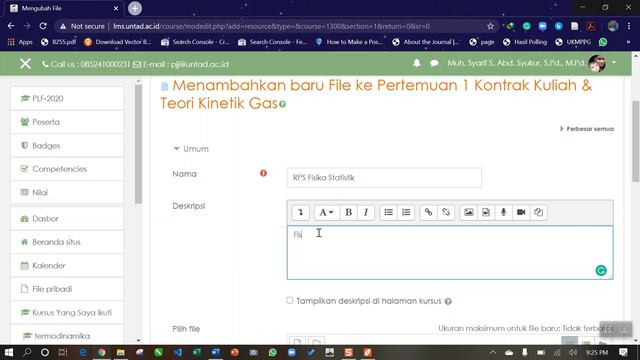Go to Beranda situs
The image size is (640, 360).
pyautogui.click(x=67, y=242)
